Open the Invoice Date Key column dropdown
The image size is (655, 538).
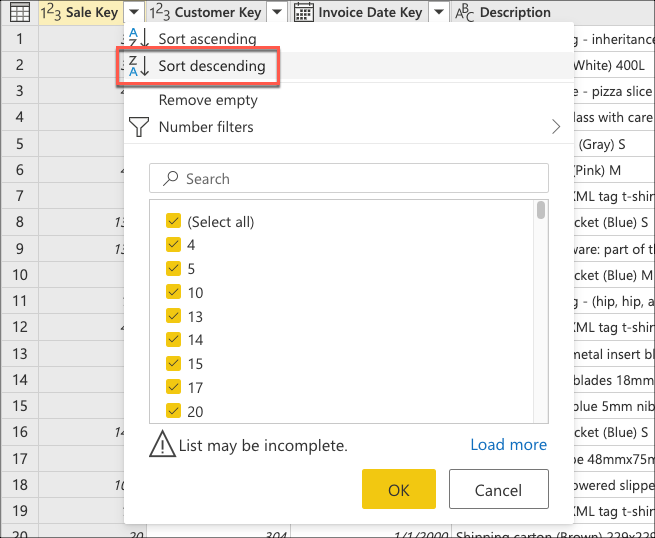point(439,12)
